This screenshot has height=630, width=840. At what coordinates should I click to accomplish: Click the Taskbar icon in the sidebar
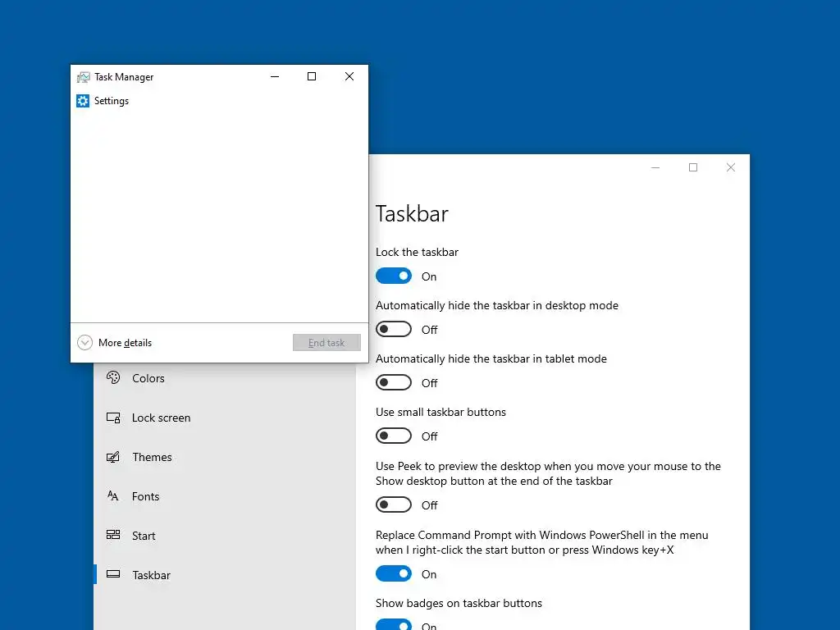point(113,574)
